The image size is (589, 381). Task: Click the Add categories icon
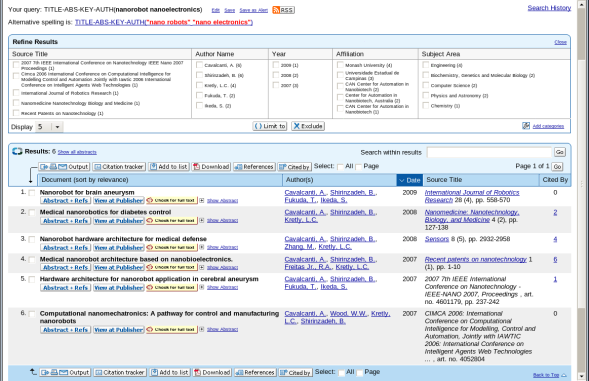tap(526, 126)
